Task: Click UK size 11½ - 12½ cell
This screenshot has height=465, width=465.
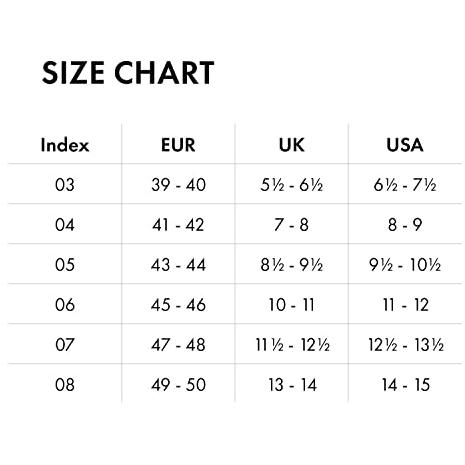Action: tap(292, 345)
